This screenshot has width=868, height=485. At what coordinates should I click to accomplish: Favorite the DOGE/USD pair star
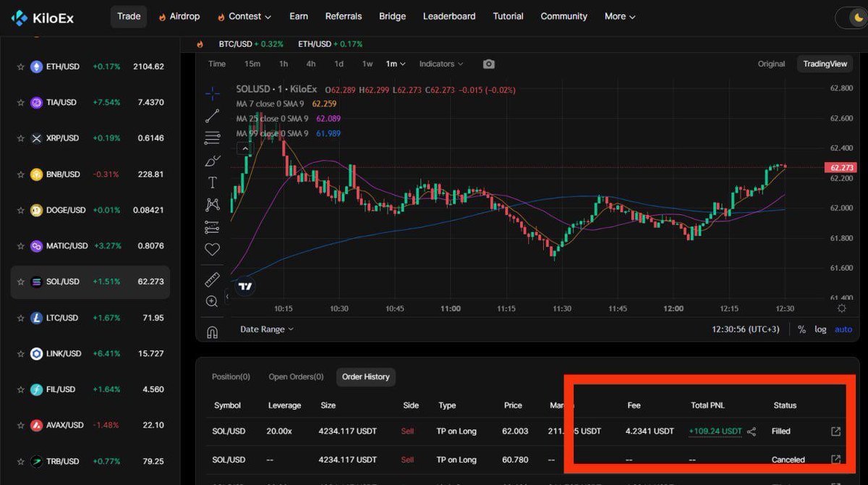point(21,210)
